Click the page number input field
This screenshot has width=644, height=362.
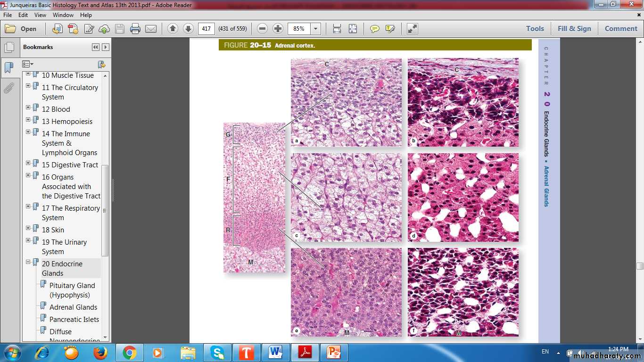coord(206,29)
